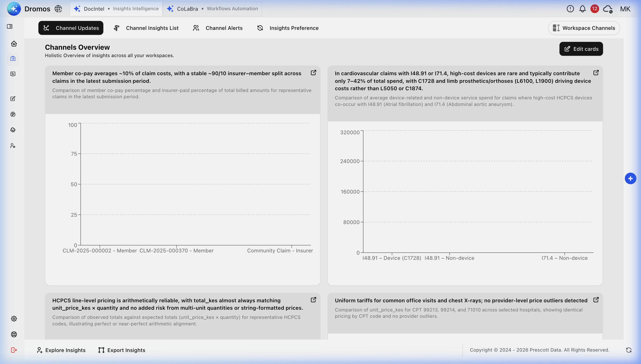Open the notification bell icon
The image size is (641, 364).
582,9
